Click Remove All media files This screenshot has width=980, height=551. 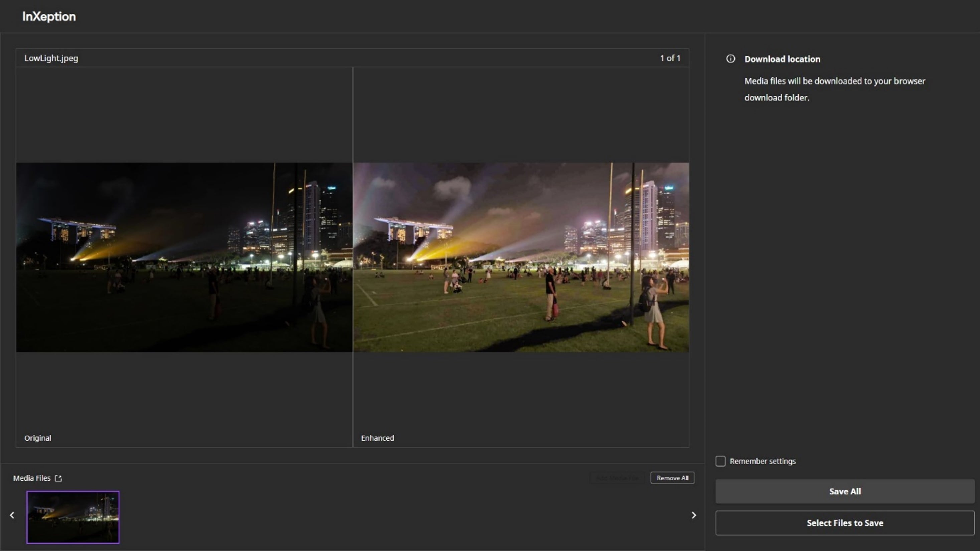click(x=672, y=478)
